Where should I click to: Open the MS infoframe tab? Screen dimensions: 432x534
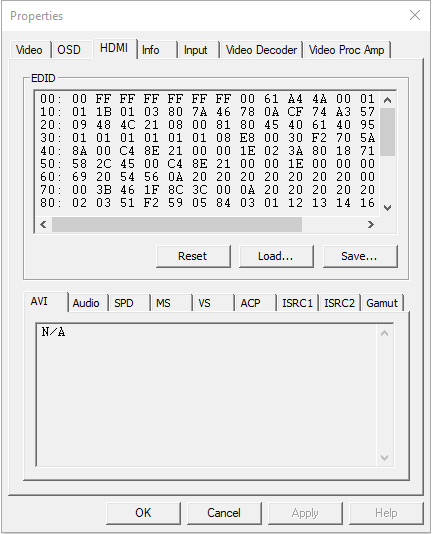tap(172, 303)
